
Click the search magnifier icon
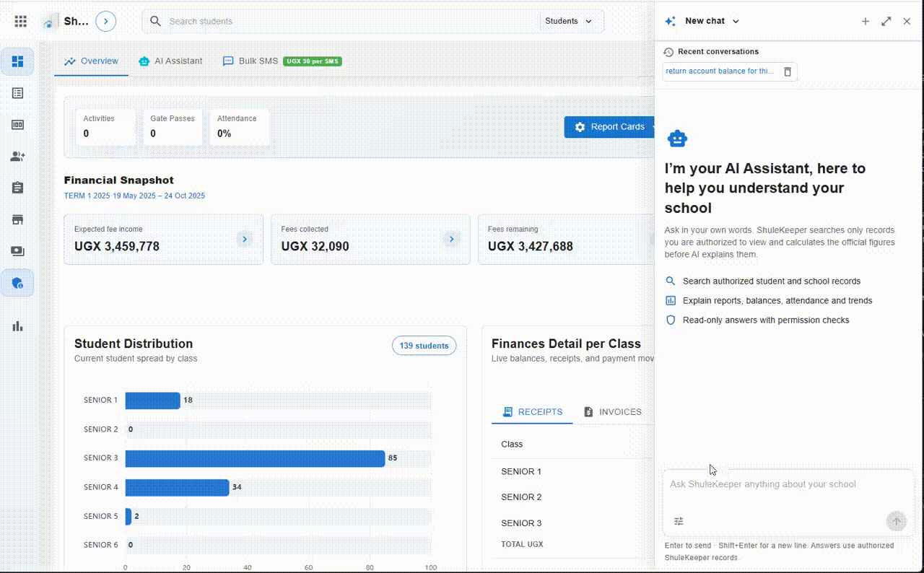(x=155, y=21)
